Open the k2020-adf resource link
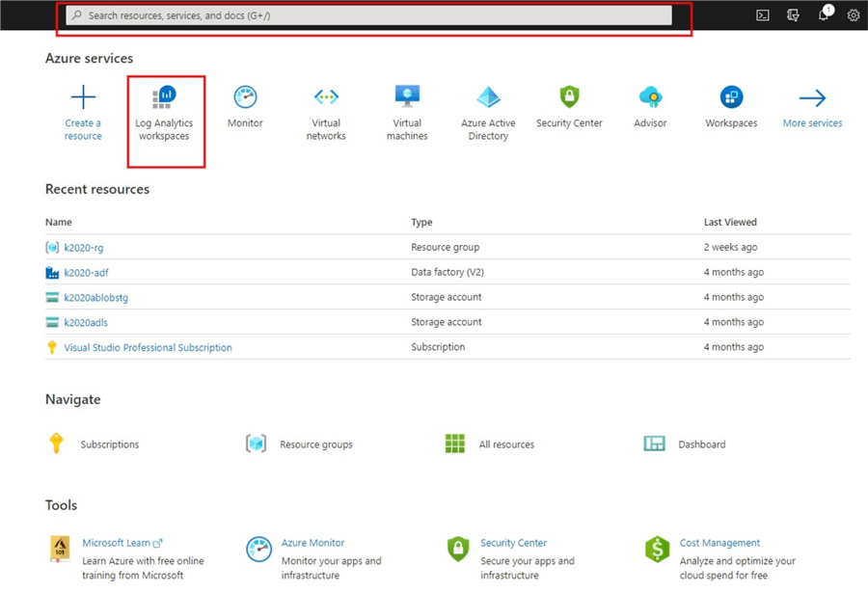The width and height of the screenshot is (868, 593). tap(87, 273)
